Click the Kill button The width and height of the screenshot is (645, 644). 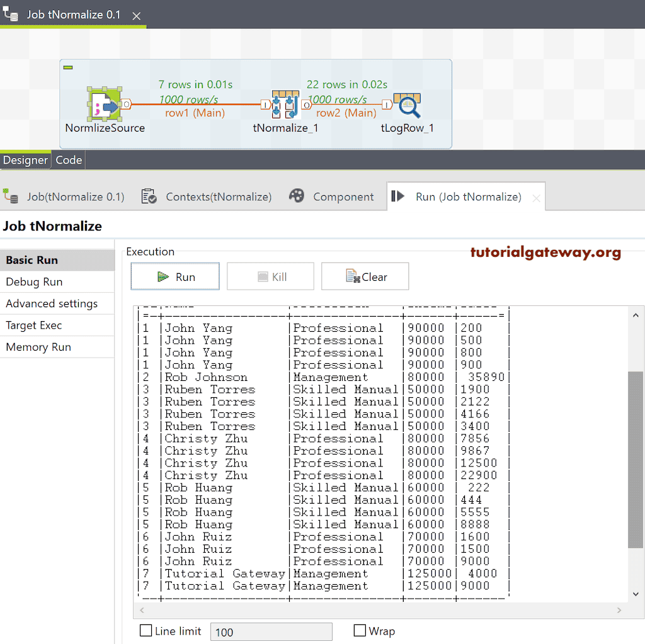tap(270, 276)
